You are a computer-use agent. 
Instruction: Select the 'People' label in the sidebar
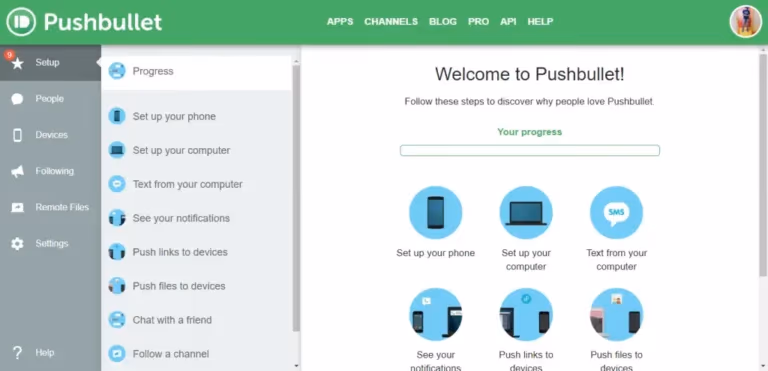[x=49, y=99]
